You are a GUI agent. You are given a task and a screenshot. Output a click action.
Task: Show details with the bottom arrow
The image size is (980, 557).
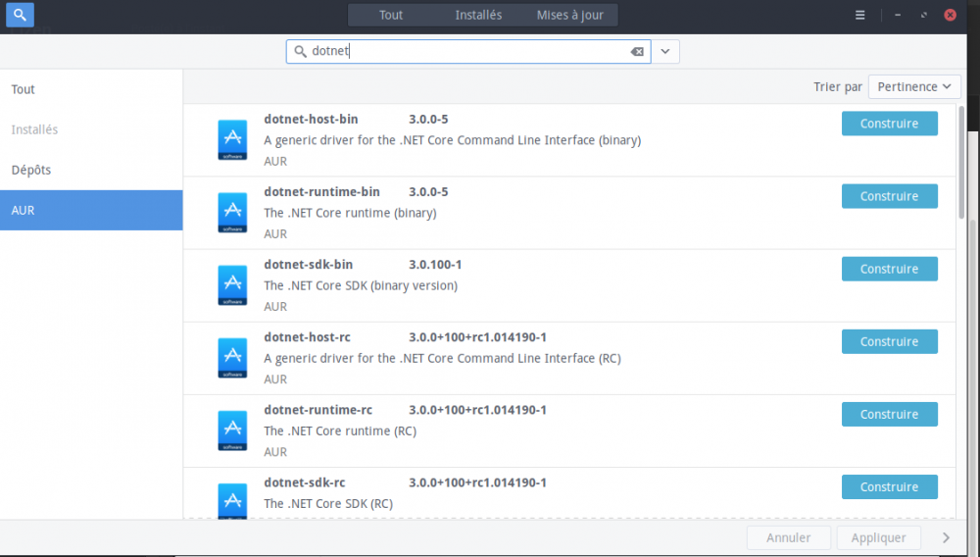(946, 537)
